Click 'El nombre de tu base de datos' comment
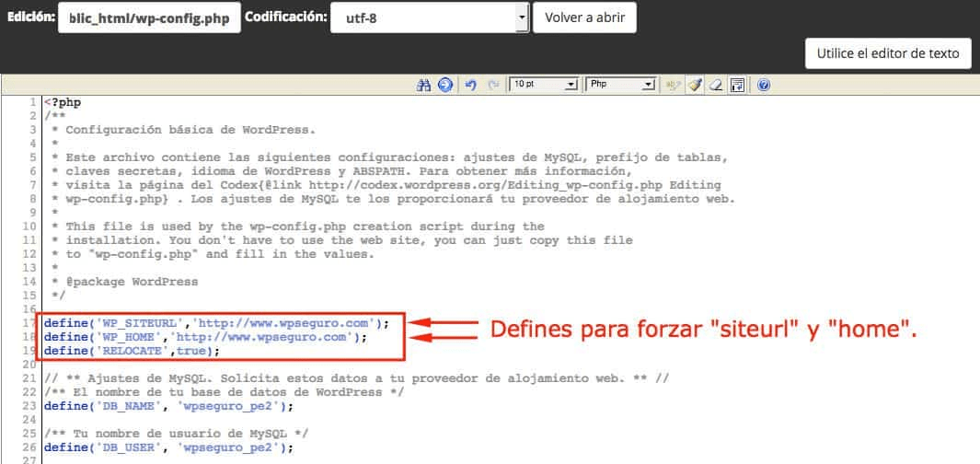 224,392
